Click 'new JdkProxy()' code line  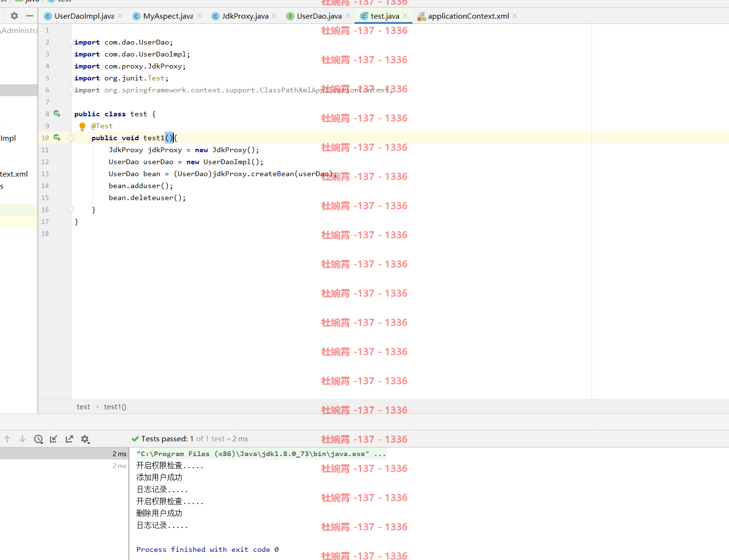pos(184,150)
